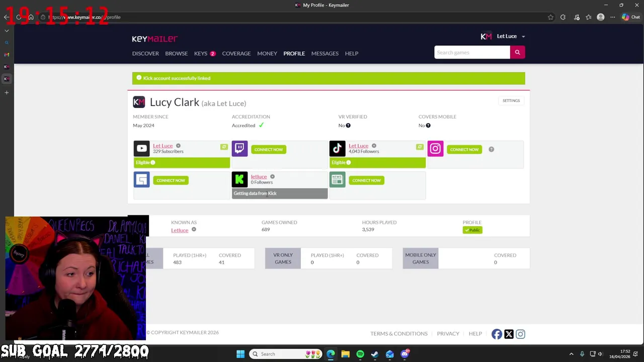Click the YouTube channel icon
The height and width of the screenshot is (362, 644).
click(x=141, y=148)
